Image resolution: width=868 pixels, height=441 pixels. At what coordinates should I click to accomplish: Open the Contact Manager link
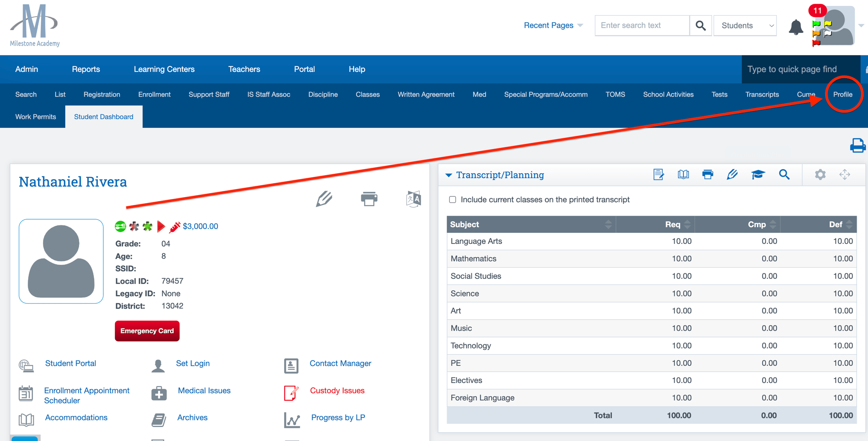click(x=340, y=364)
